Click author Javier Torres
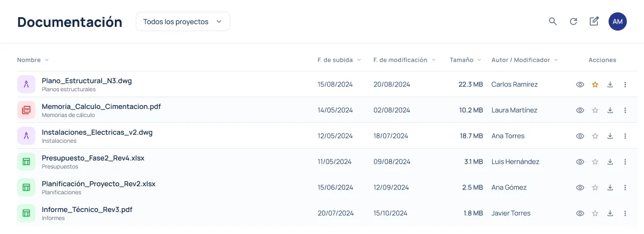 pos(511,213)
